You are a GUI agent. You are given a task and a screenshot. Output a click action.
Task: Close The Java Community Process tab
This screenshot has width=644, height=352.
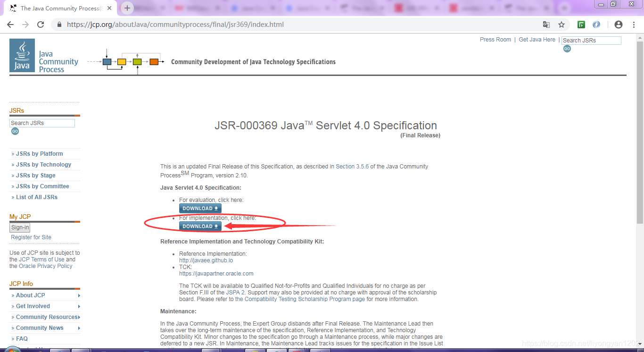tap(110, 8)
